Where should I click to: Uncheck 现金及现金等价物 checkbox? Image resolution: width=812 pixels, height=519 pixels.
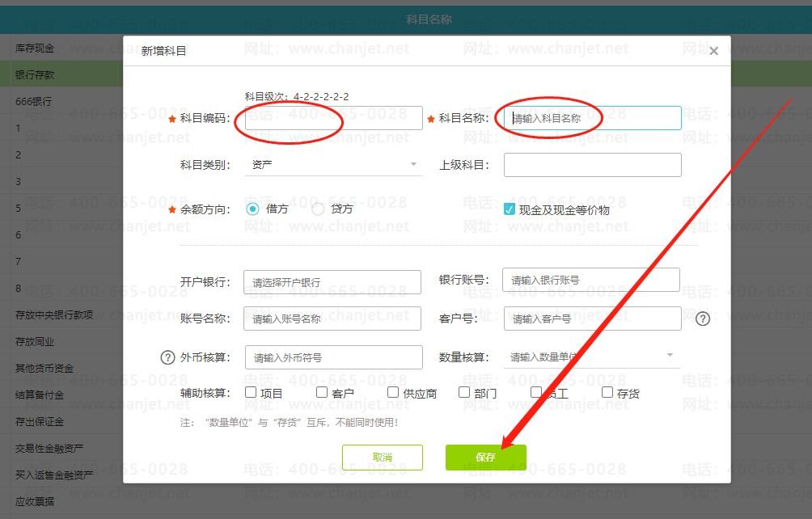tap(510, 209)
